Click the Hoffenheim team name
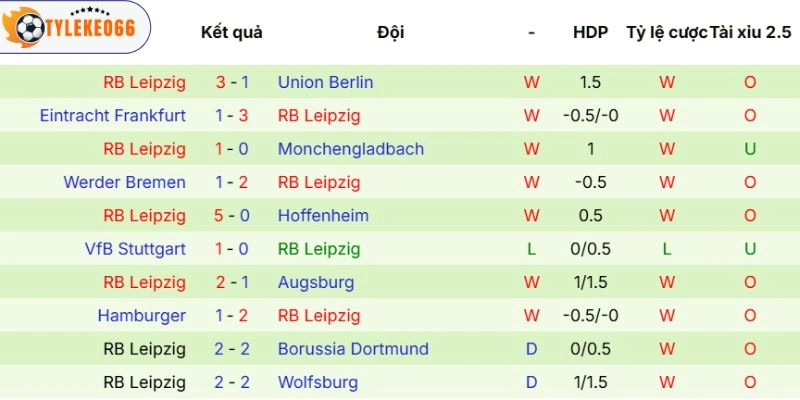 323,215
